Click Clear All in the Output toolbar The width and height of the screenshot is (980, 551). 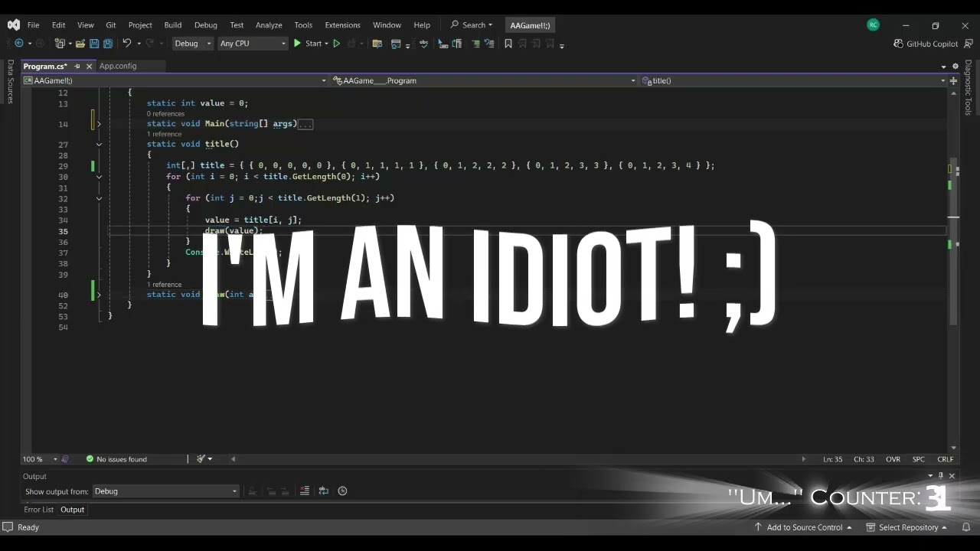click(305, 491)
